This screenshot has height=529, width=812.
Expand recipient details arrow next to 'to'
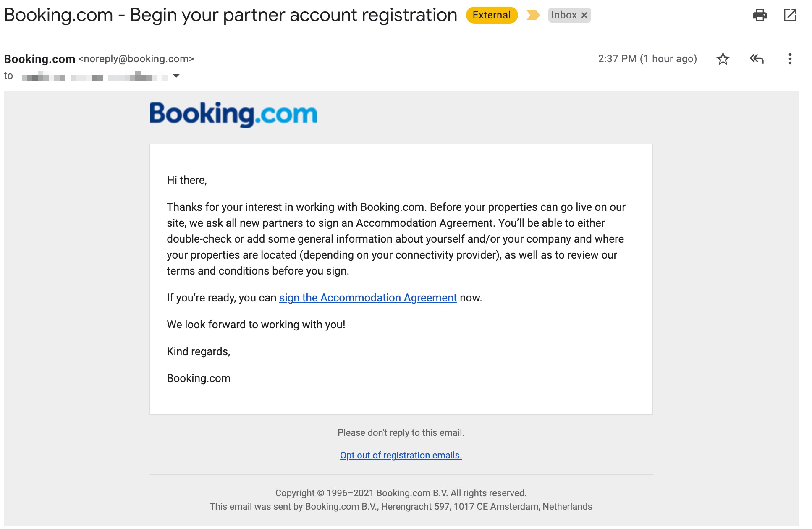coord(176,76)
